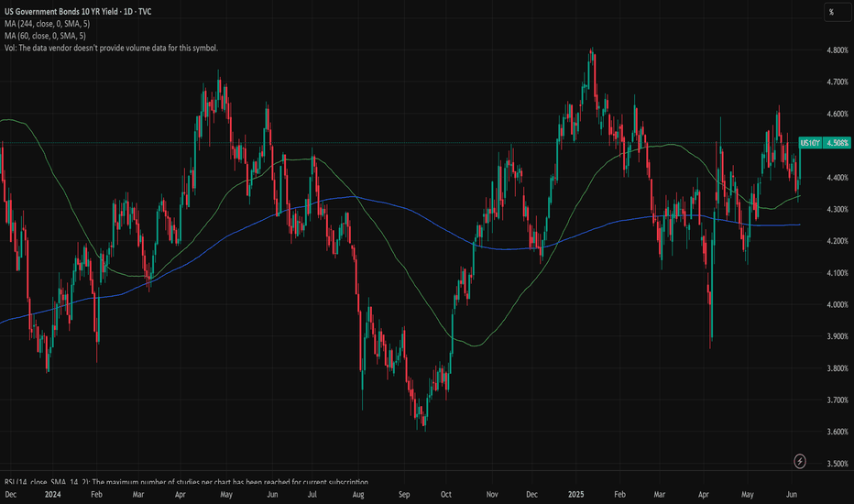Click the 4.508% current price label

tap(838, 143)
